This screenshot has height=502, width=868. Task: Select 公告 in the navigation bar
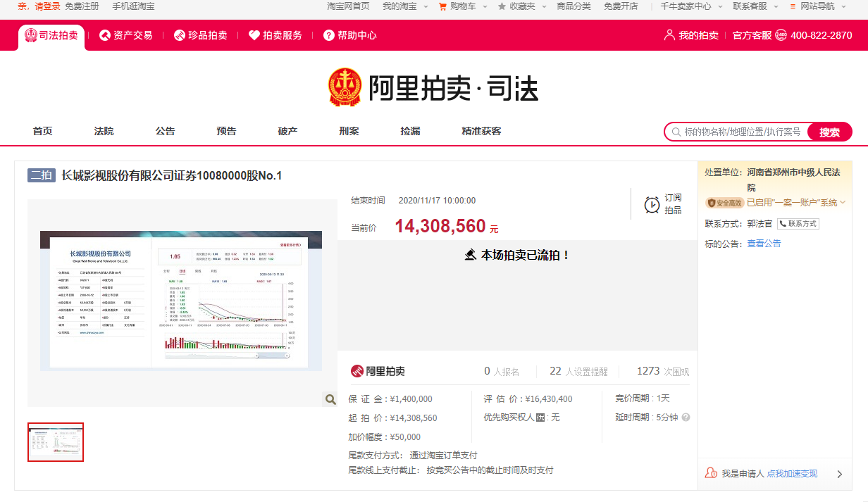(165, 131)
